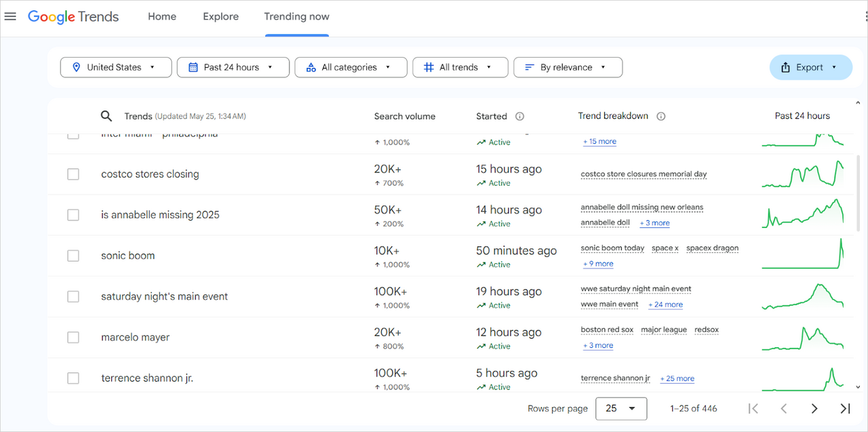Expand the Past 24 hours time filter
The image size is (868, 432).
pos(233,67)
